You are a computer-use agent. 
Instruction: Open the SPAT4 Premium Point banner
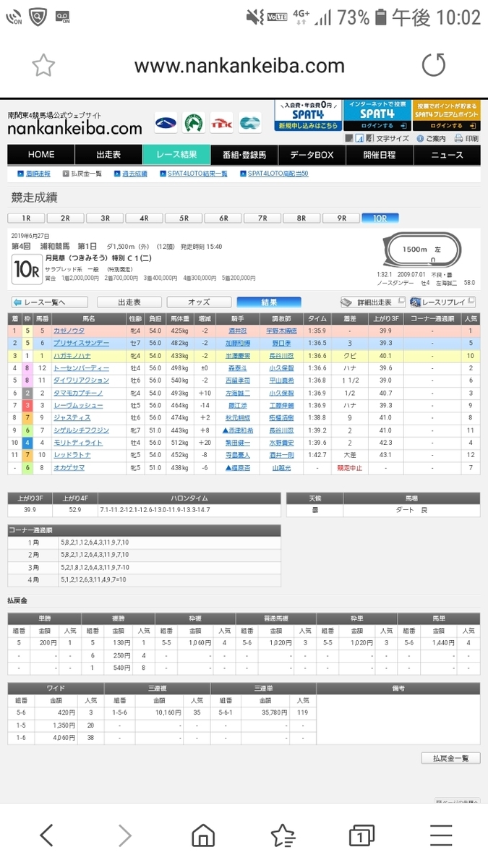pos(446,115)
